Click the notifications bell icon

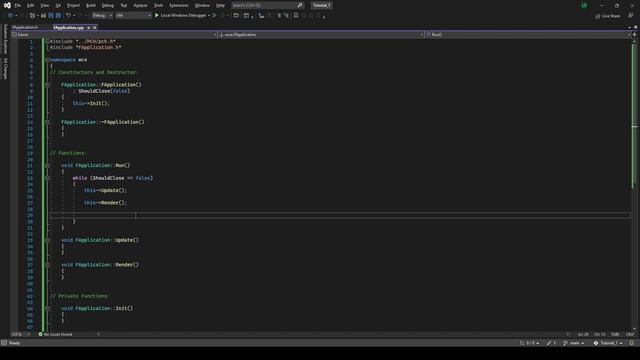pyautogui.click(x=632, y=343)
